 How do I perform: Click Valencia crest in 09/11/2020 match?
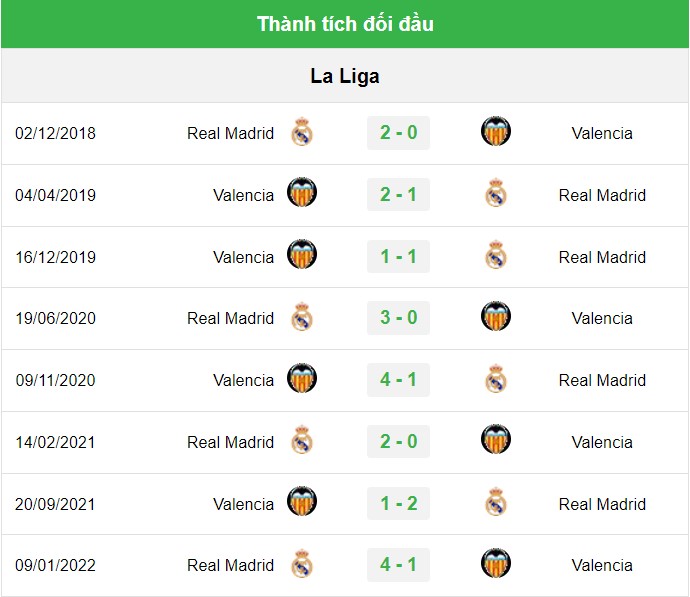(302, 378)
